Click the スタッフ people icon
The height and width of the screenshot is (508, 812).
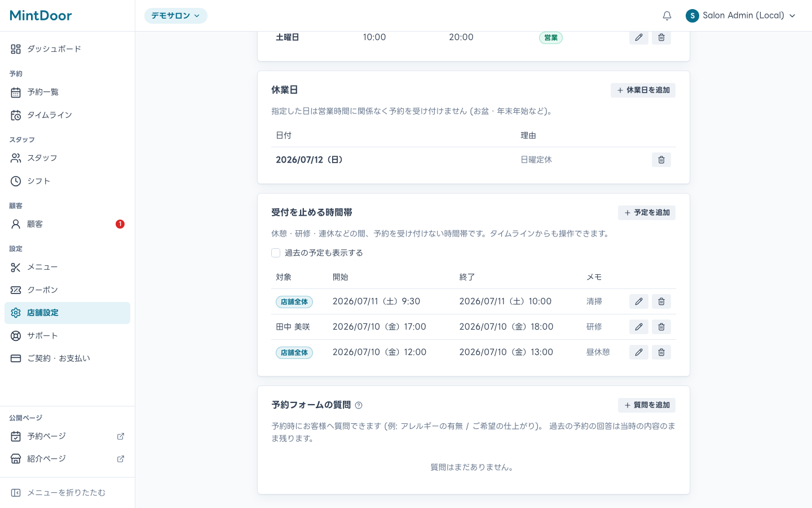coord(16,158)
